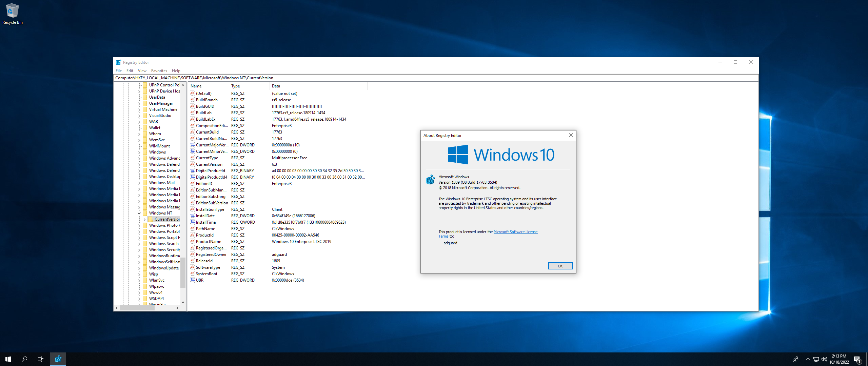Click the CurrentMajorVersionNumber DWORD icon
Image resolution: width=868 pixels, height=366 pixels.
(x=193, y=145)
